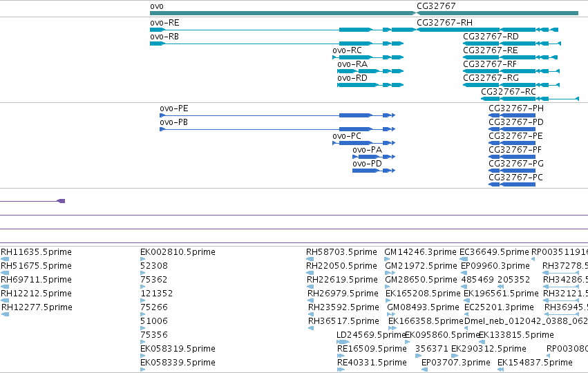Click the ovo-RE transcript label

[x=164, y=23]
